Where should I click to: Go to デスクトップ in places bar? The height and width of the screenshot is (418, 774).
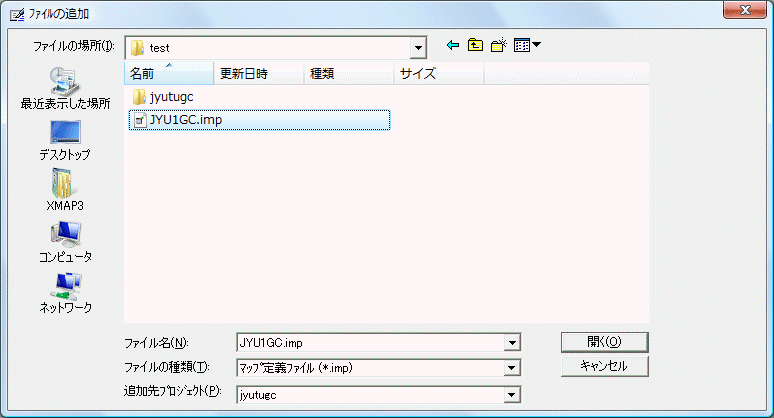65,141
